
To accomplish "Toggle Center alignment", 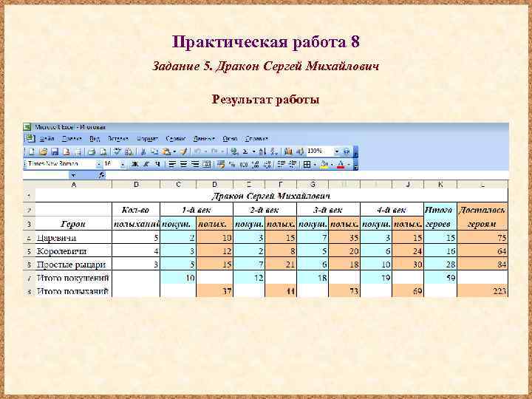I will 183,165.
